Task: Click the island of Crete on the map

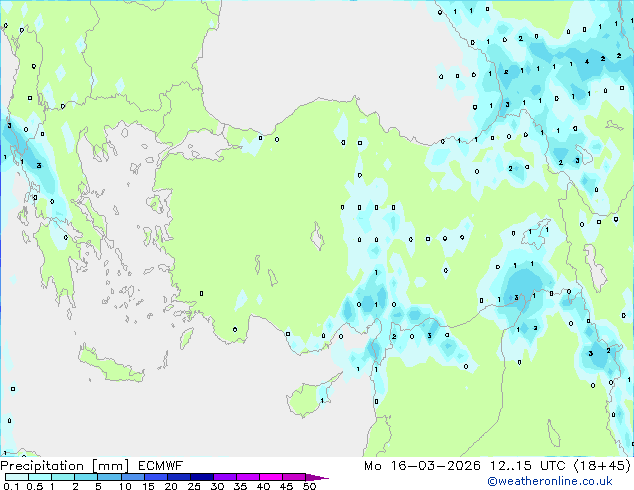Action: pyautogui.click(x=111, y=365)
